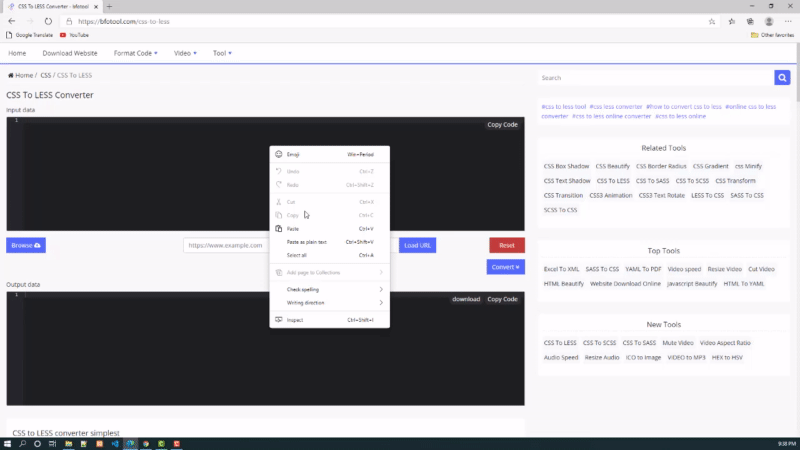Open the Windows Start menu

coord(8,443)
